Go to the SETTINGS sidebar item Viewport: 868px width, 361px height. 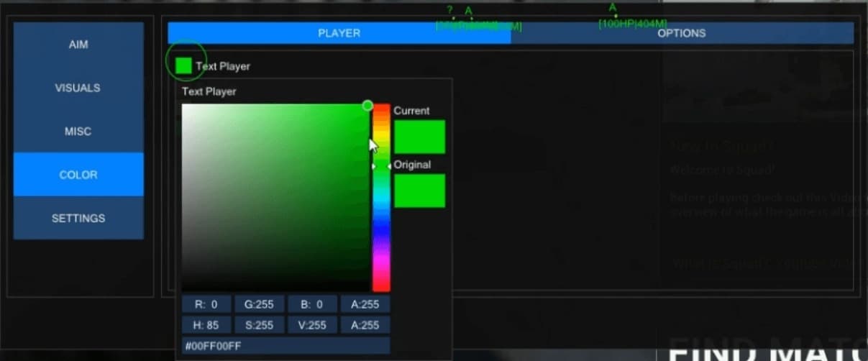coord(78,218)
